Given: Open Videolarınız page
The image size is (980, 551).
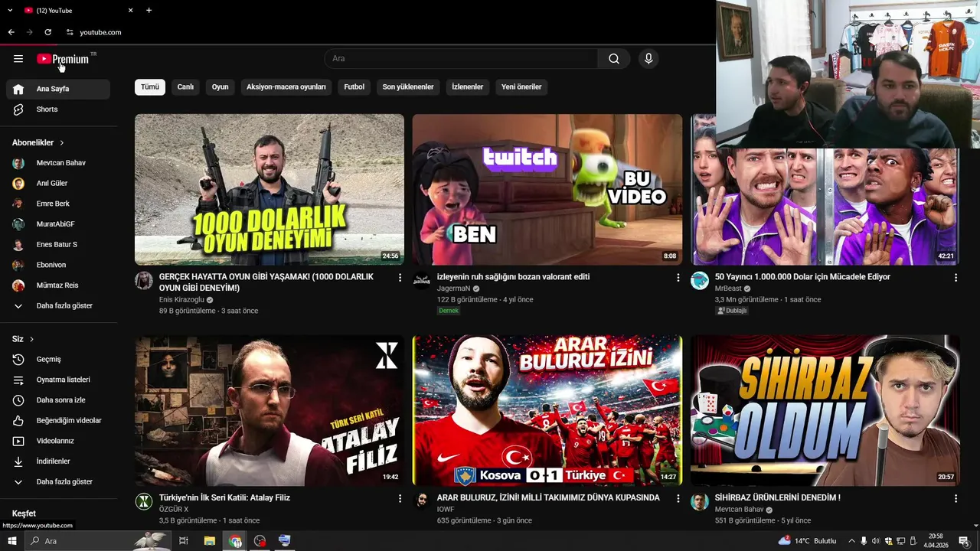Looking at the screenshot, I should (x=58, y=441).
